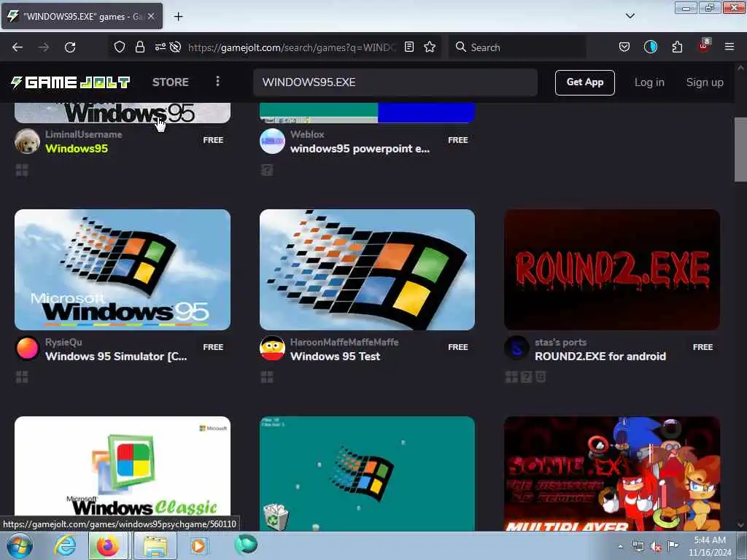This screenshot has height=560, width=747.
Task: Open the tracking protection shield icon
Action: pyautogui.click(x=120, y=47)
